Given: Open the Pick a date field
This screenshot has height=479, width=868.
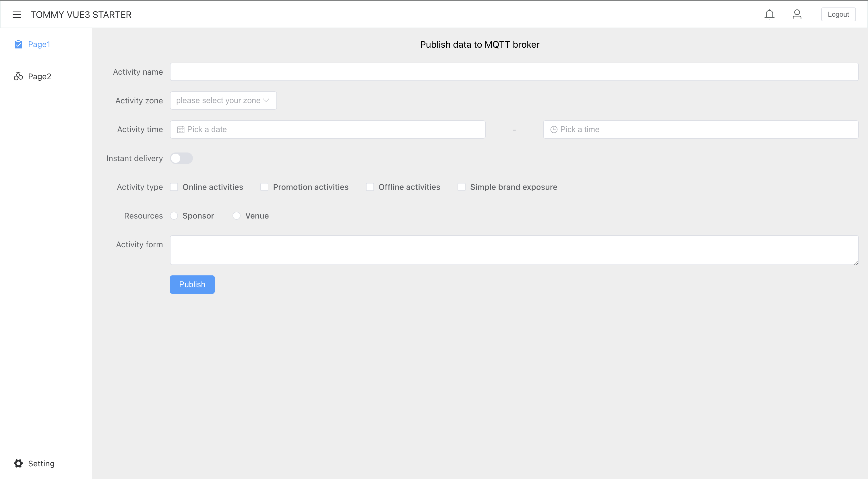Looking at the screenshot, I should point(328,130).
